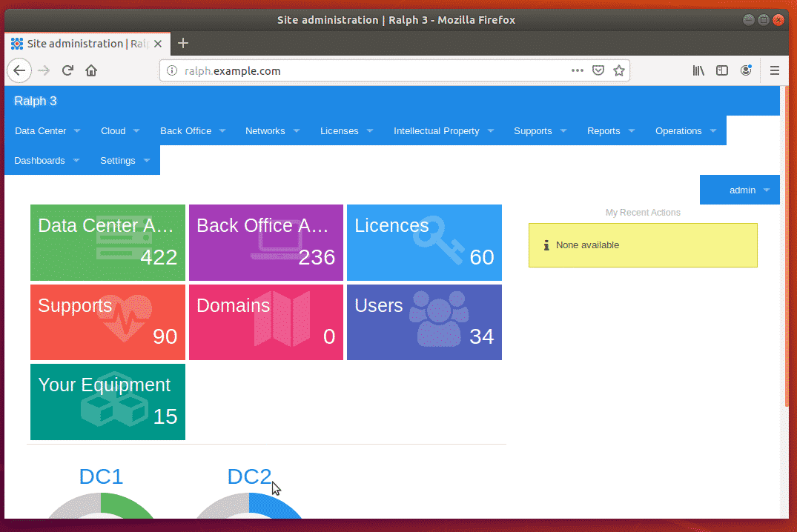
Task: Close the Firefox window
Action: click(778, 20)
